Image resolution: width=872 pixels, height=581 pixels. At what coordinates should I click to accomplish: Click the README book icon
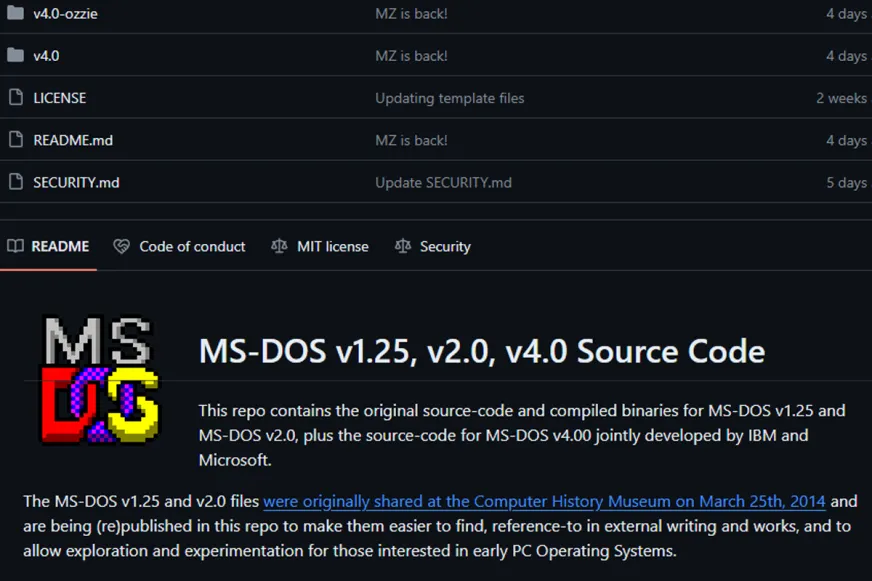[x=16, y=246]
